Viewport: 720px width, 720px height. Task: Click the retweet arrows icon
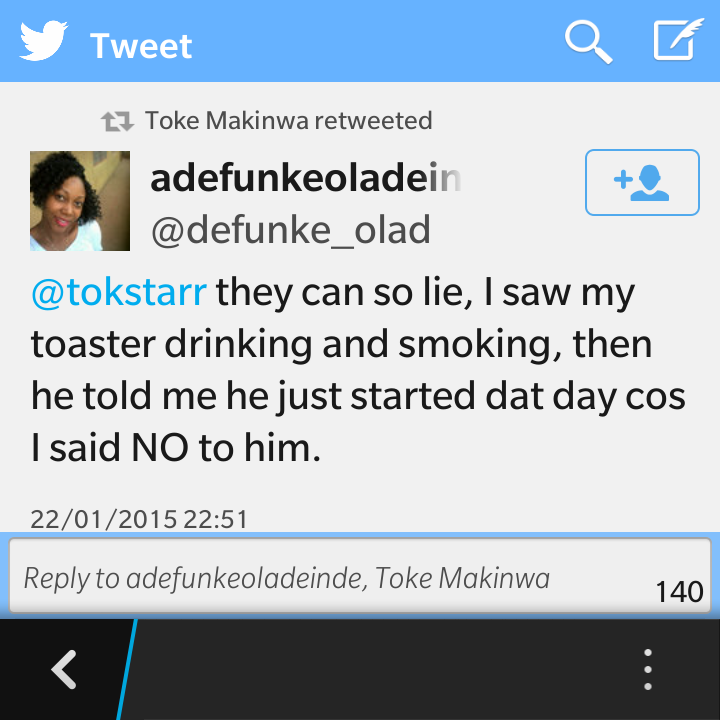click(117, 122)
